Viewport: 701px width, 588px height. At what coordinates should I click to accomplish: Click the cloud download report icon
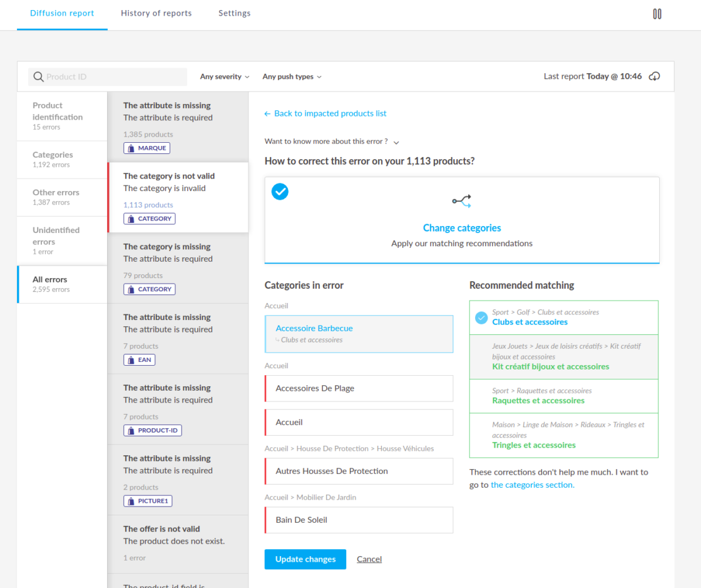[654, 76]
